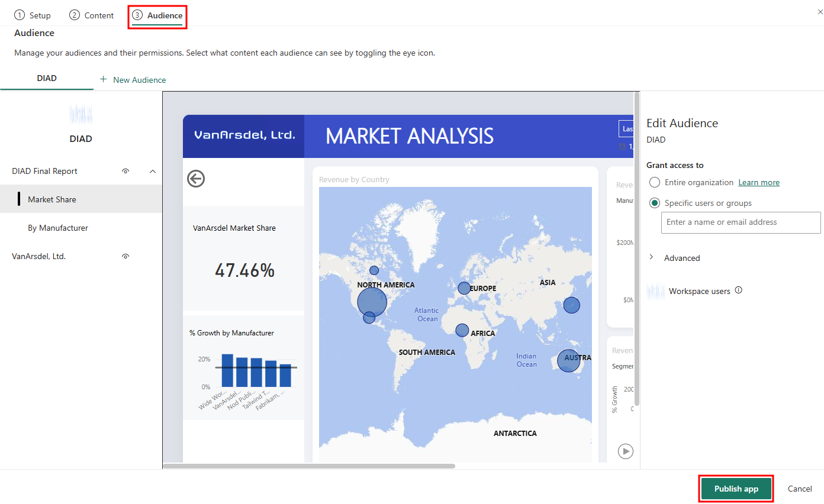The width and height of the screenshot is (824, 504).
Task: Expand the Advanced settings section
Action: pos(652,257)
